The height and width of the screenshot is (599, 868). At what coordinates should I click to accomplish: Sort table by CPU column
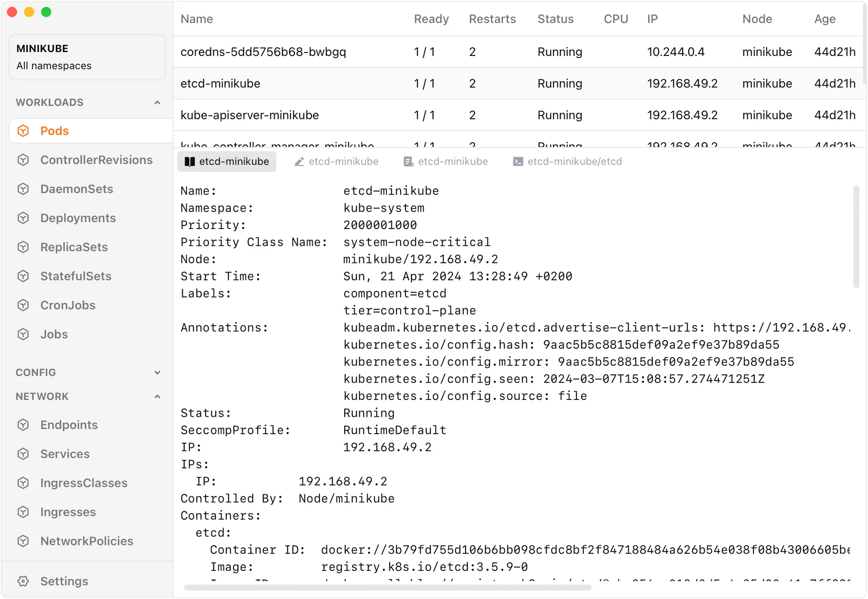(616, 19)
